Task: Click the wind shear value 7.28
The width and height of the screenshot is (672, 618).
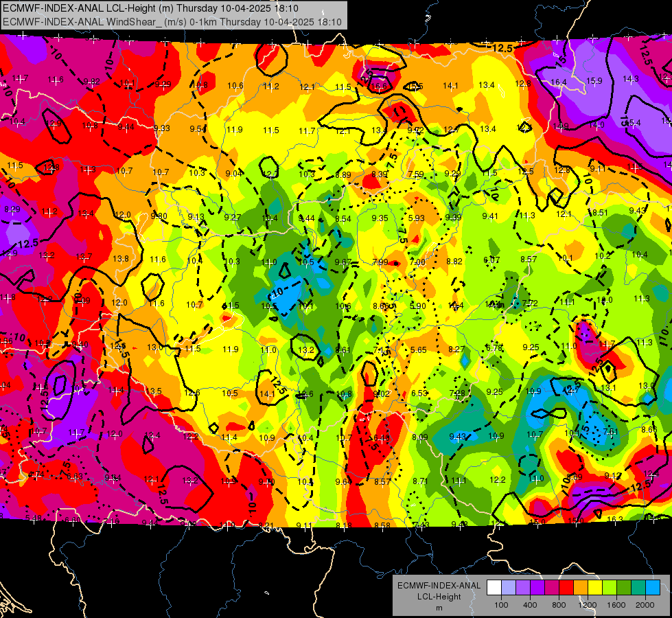Action: point(457,393)
